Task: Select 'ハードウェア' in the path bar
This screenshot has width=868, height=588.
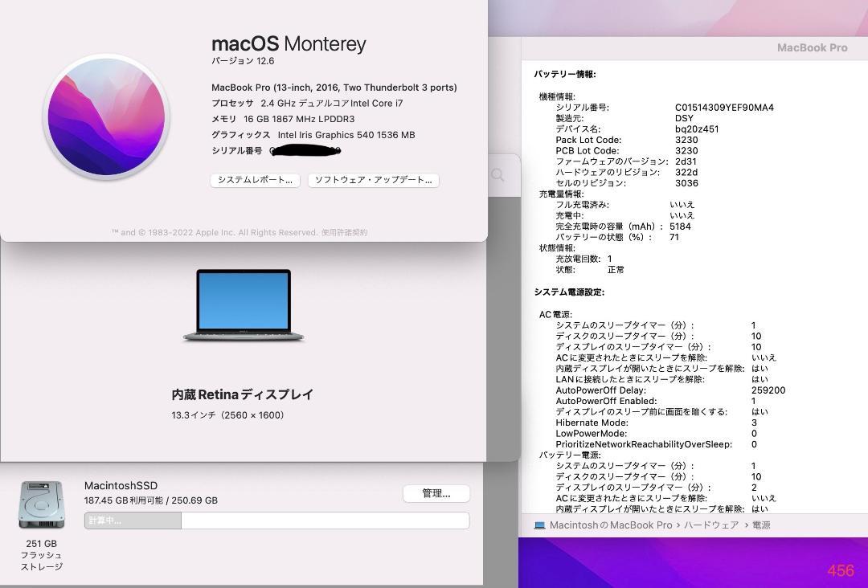Action: 710,525
